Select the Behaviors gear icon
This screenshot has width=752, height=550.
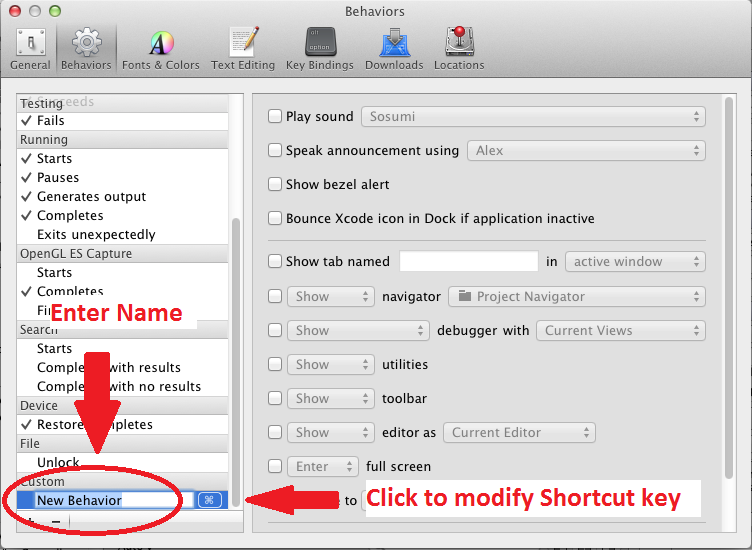pos(86,42)
